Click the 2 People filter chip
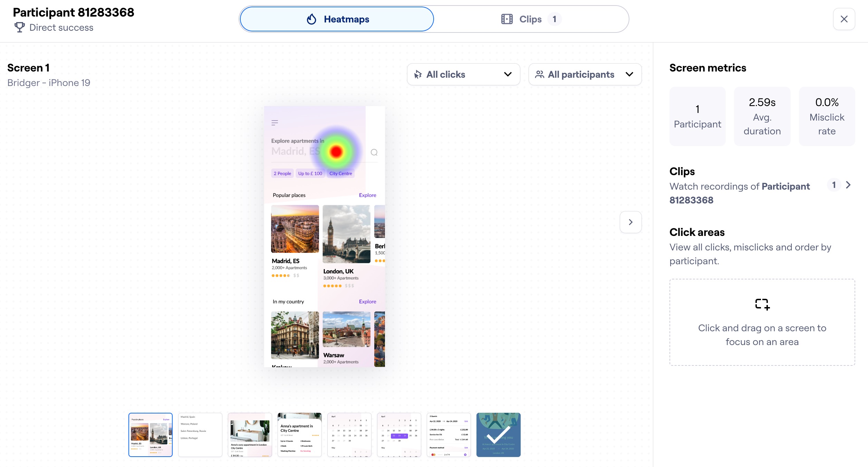This screenshot has height=467, width=868. tap(282, 173)
